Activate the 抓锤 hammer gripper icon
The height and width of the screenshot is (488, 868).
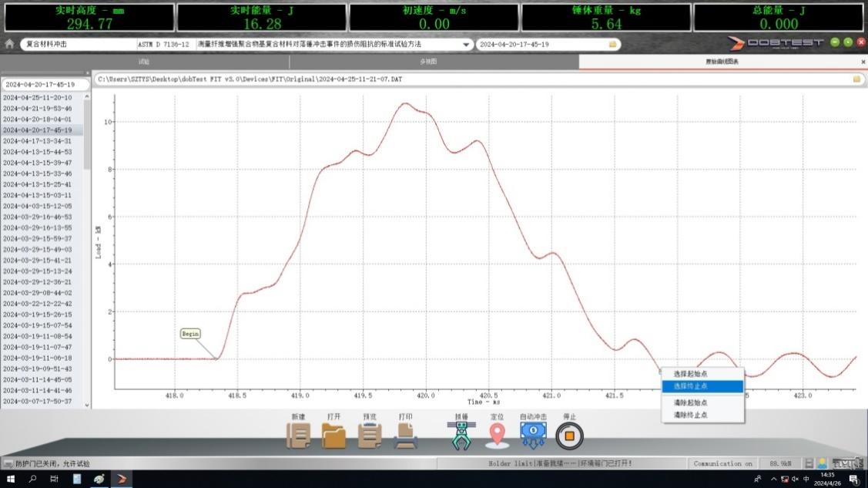click(461, 436)
